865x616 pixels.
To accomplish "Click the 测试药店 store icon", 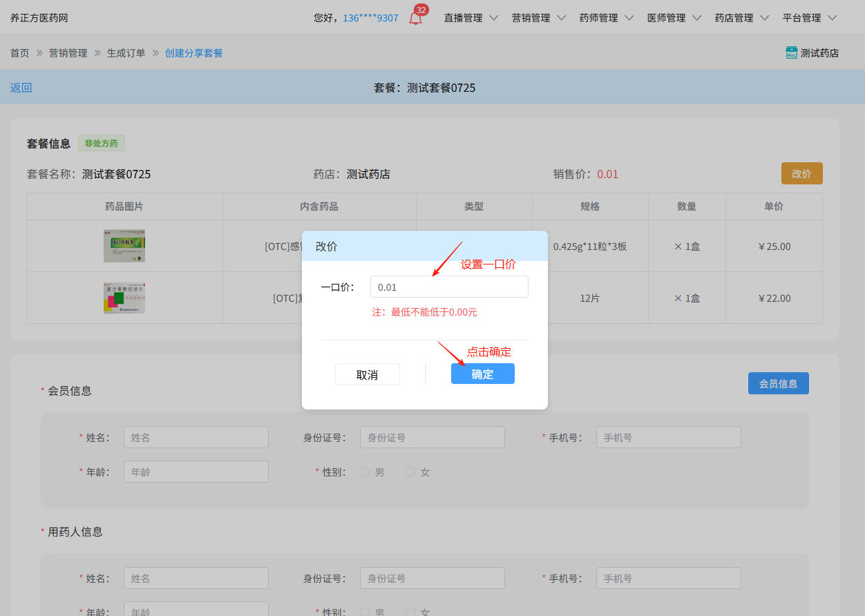I will click(792, 52).
